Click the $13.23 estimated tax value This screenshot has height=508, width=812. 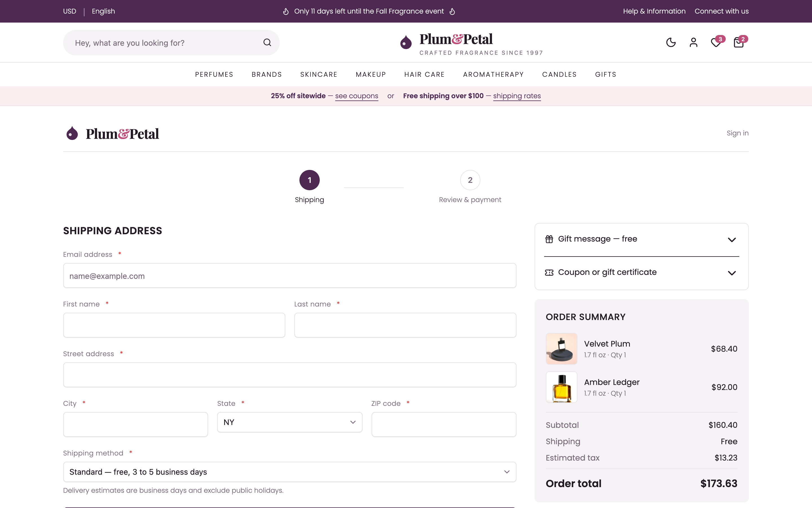pos(726,458)
